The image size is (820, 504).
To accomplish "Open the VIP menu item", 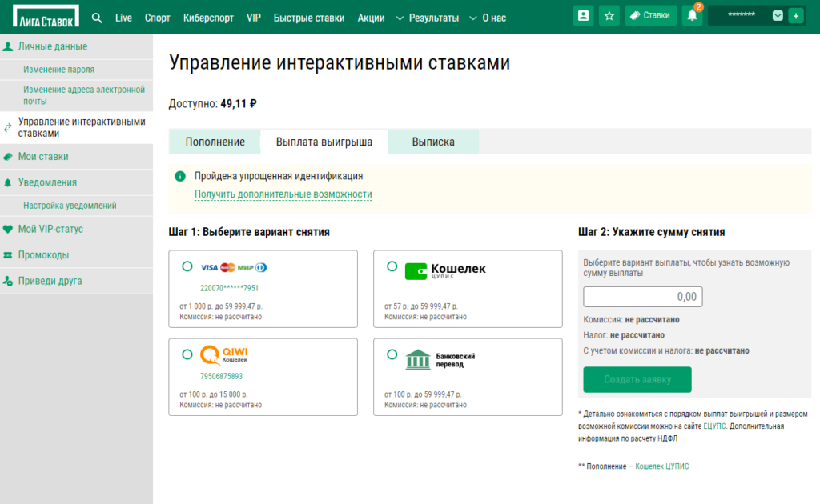I will (x=254, y=18).
